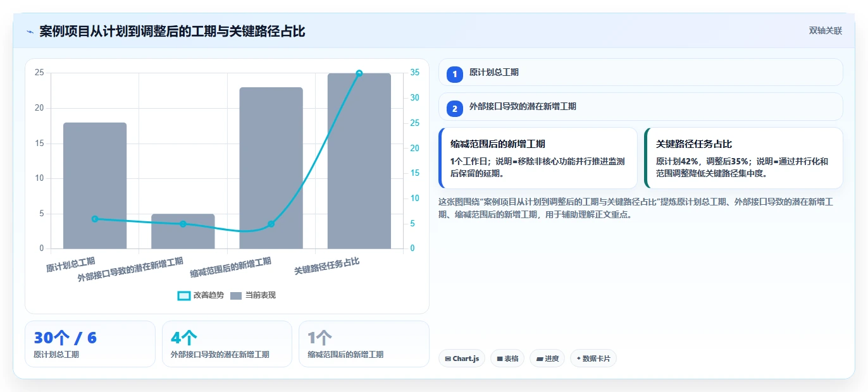This screenshot has width=868, height=392.
Task: Toggle the 当前表现 legend entry
Action: click(253, 295)
